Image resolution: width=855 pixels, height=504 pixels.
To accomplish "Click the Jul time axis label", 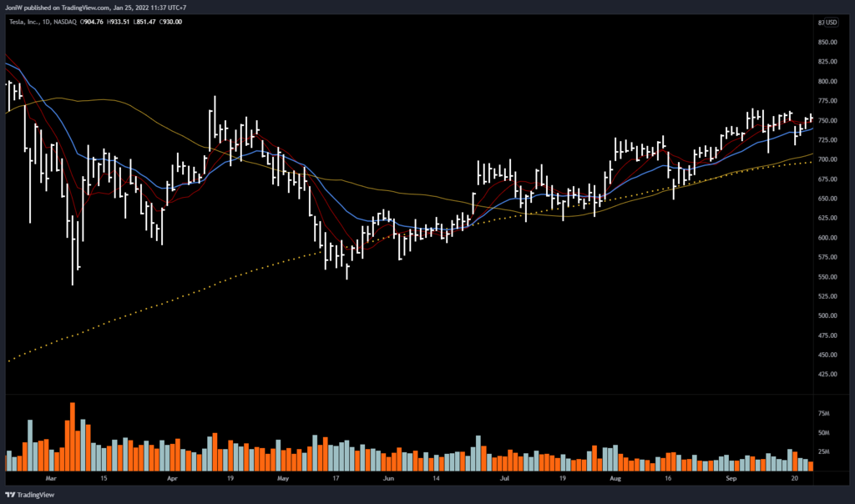I will pyautogui.click(x=504, y=480).
